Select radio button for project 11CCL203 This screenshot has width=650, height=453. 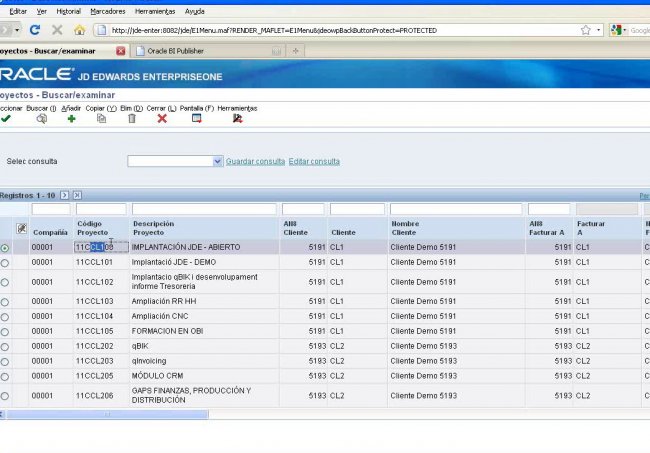(5, 362)
